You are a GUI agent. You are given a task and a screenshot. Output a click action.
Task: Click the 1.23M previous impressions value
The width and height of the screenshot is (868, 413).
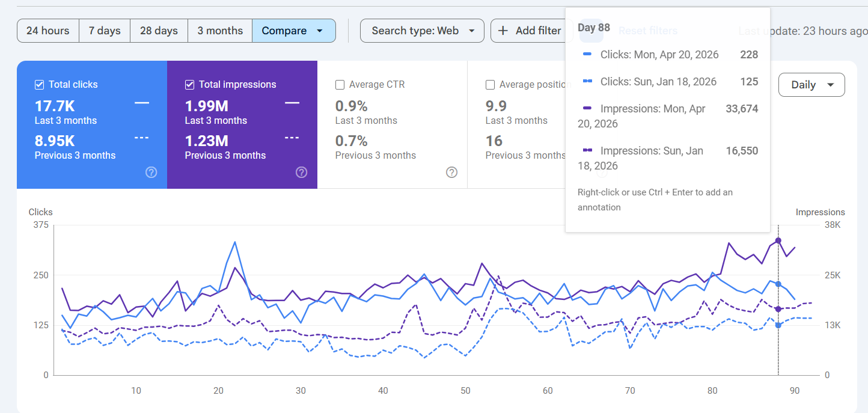(207, 141)
